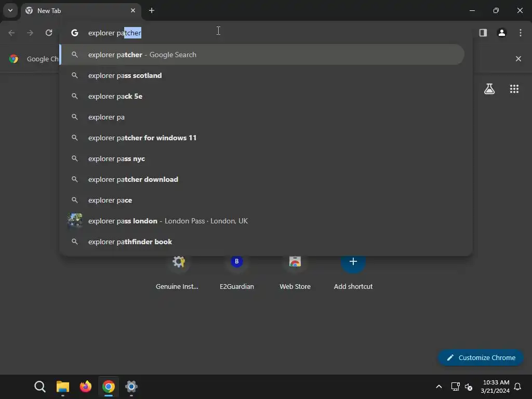Select 'explorer pass london' suggestion
The image size is (532, 399).
(262, 221)
